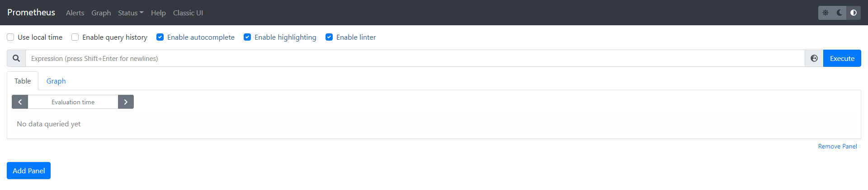Image resolution: width=868 pixels, height=190 pixels.
Task: Click the Add Panel button
Action: [28, 171]
